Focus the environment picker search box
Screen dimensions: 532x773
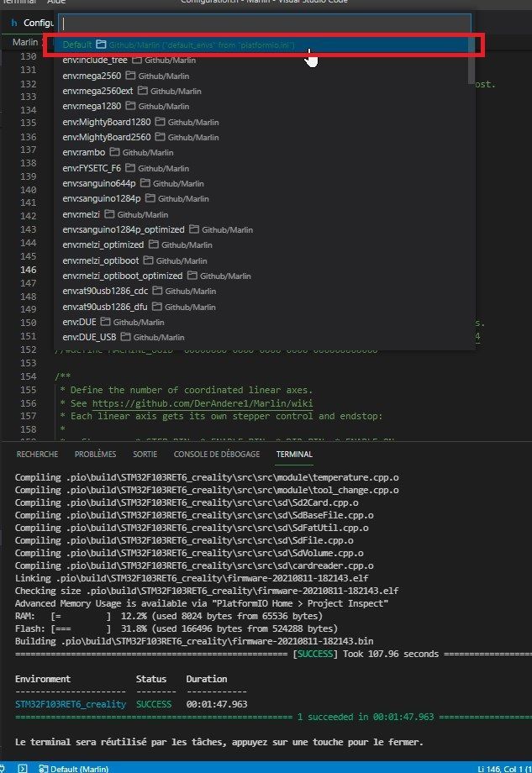click(265, 24)
